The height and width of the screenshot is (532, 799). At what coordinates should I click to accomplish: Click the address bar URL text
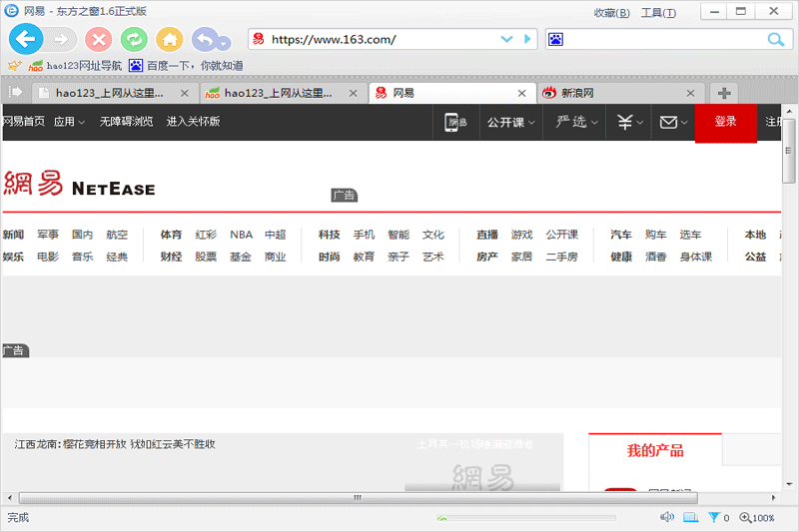(334, 39)
